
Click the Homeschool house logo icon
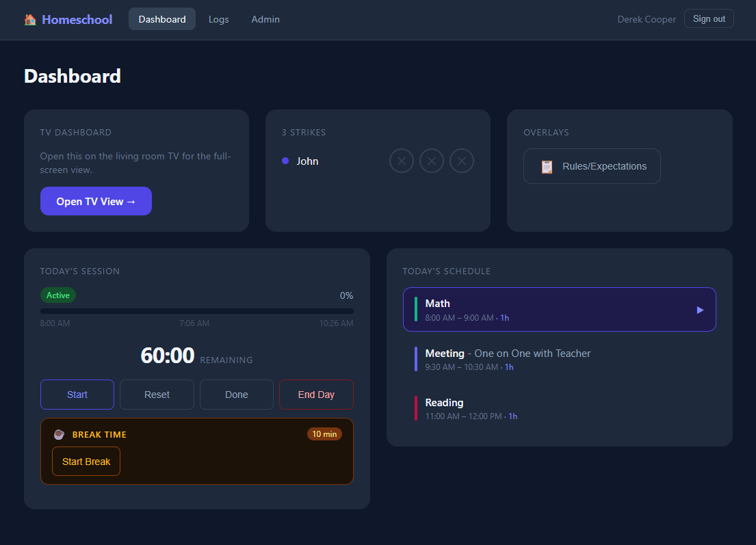[x=30, y=20]
